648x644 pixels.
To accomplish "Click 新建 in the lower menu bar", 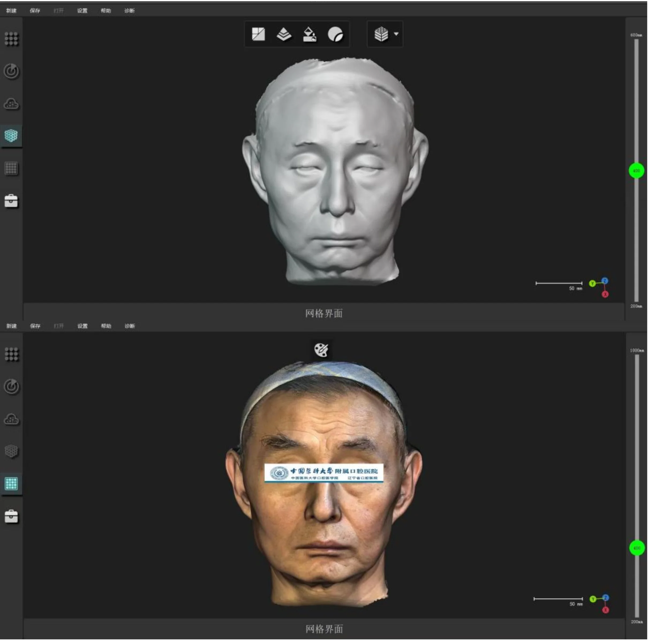I will click(12, 326).
